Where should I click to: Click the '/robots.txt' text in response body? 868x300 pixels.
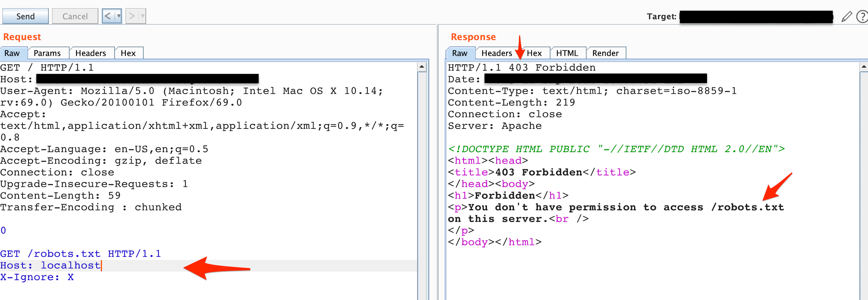coord(747,207)
